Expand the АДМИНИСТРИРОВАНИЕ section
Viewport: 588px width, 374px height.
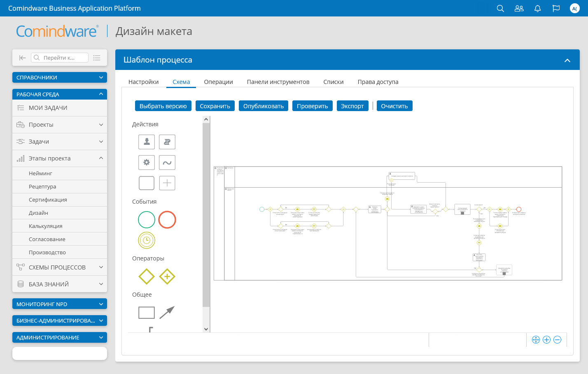coord(60,337)
